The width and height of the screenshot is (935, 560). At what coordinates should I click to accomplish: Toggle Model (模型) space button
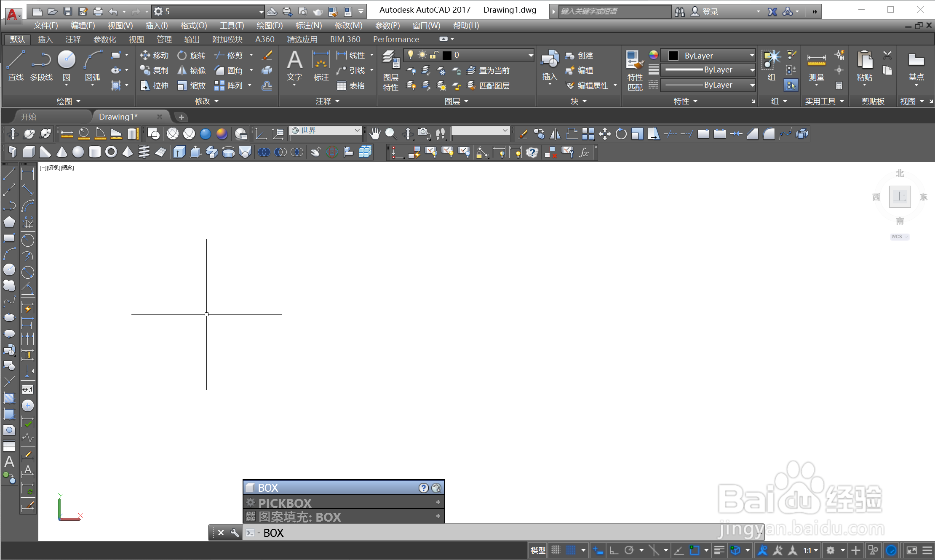coord(537,550)
